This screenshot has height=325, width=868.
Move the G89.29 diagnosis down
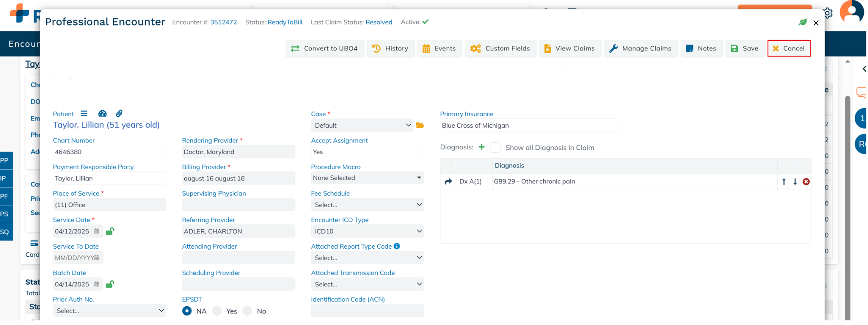pos(795,182)
